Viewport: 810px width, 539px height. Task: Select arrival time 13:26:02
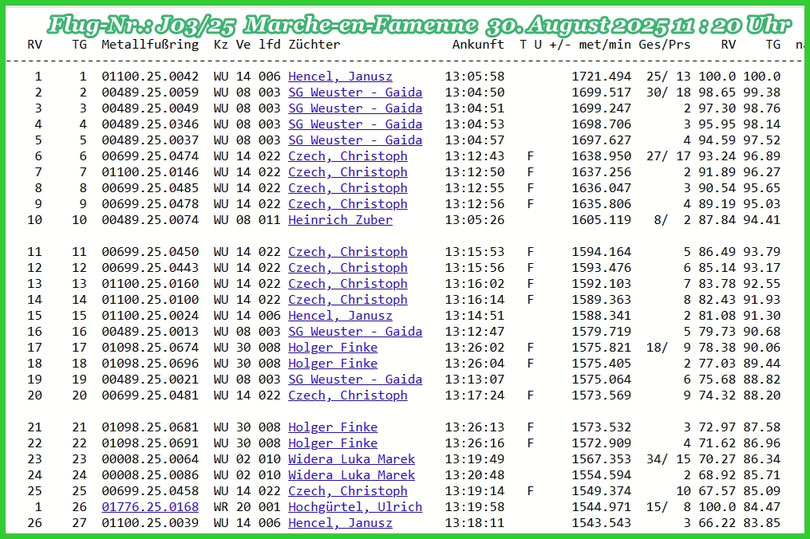click(475, 348)
